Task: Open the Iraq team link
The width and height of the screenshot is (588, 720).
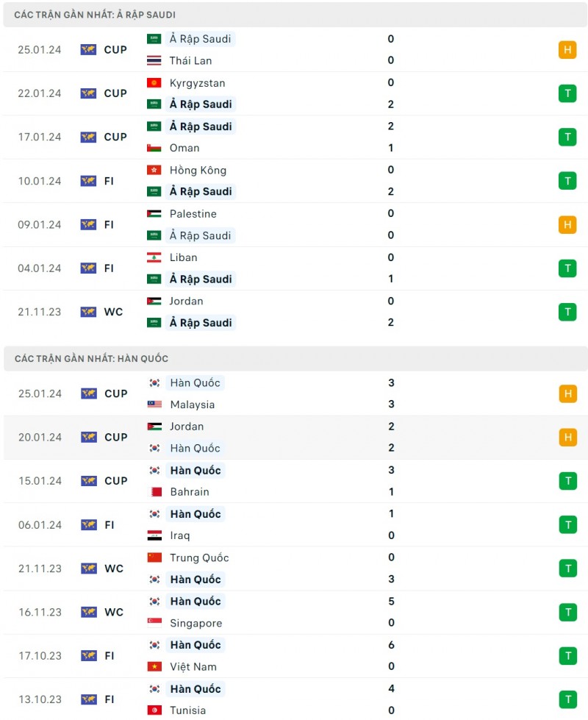Action: (179, 535)
